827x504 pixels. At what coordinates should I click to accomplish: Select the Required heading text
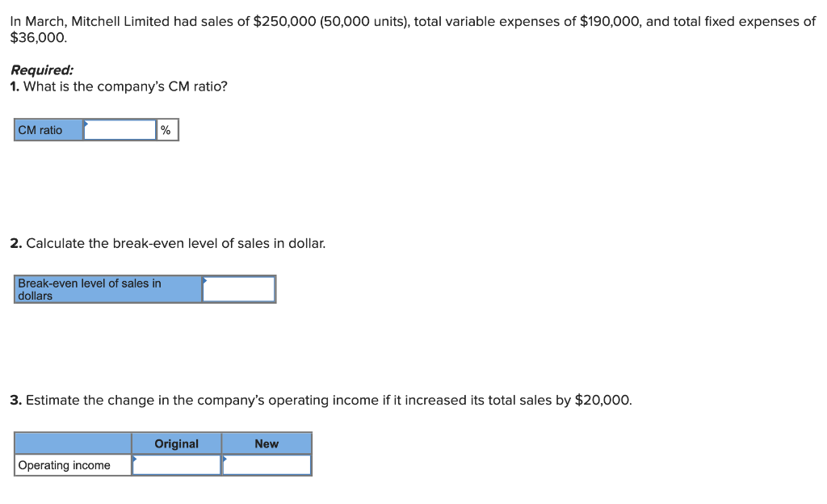click(x=37, y=70)
